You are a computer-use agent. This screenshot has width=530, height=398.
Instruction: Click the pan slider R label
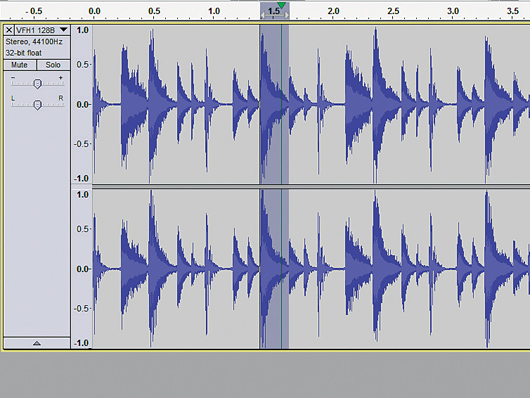pyautogui.click(x=61, y=98)
